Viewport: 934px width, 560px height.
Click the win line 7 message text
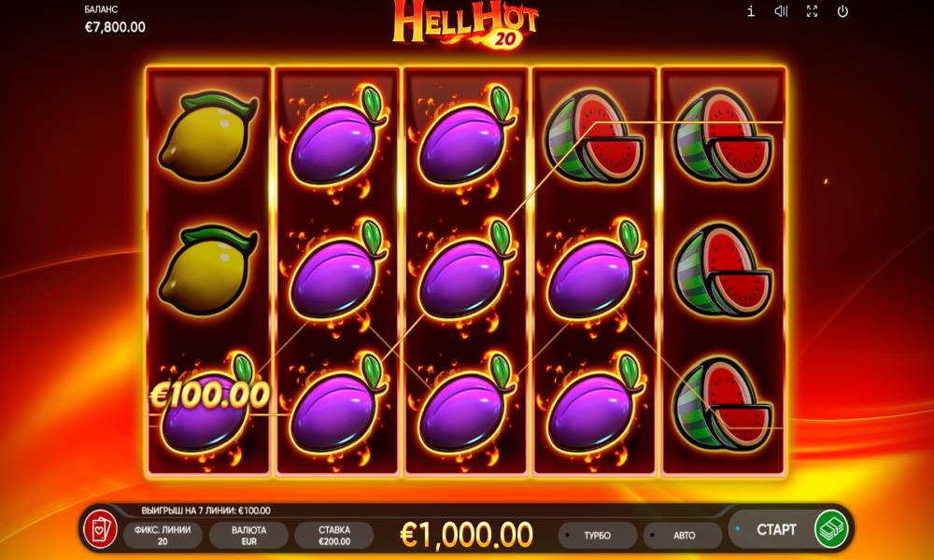coord(206,511)
